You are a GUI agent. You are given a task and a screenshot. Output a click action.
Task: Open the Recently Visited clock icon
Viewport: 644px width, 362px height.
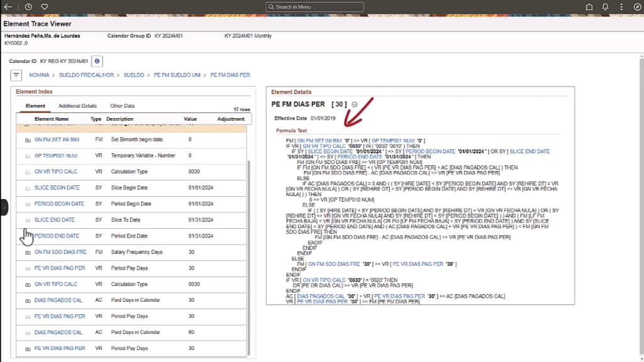tap(28, 7)
